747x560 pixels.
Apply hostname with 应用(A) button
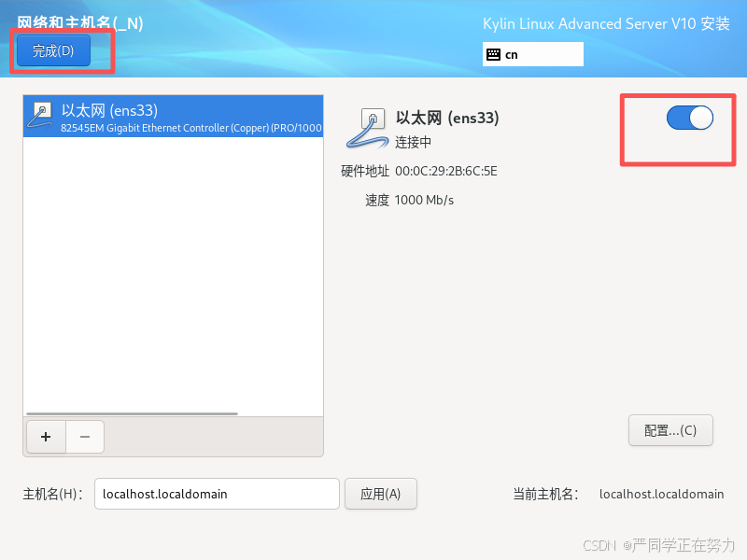[381, 494]
